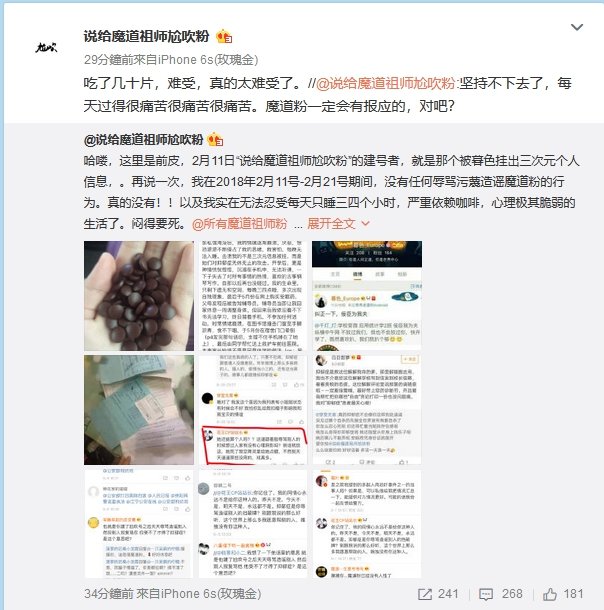604x610 pixels.
Task: Open 说给魔道祖师尬吹粉 profile name at top
Action: tap(146, 37)
